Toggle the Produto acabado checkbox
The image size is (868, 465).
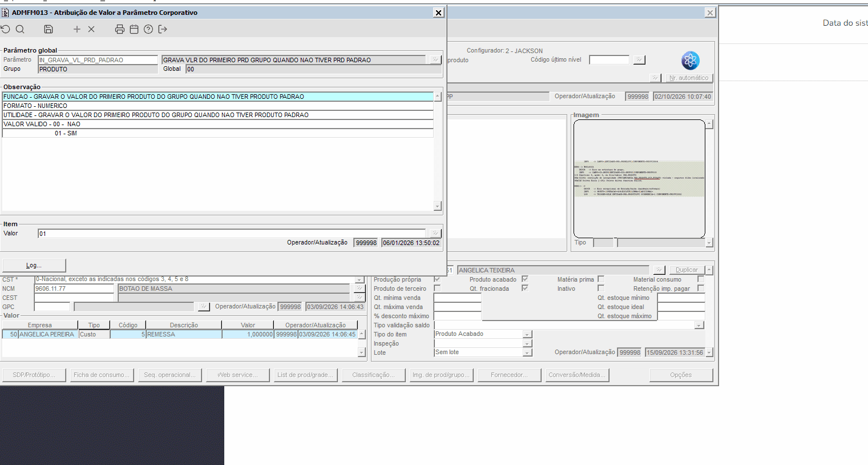point(525,279)
